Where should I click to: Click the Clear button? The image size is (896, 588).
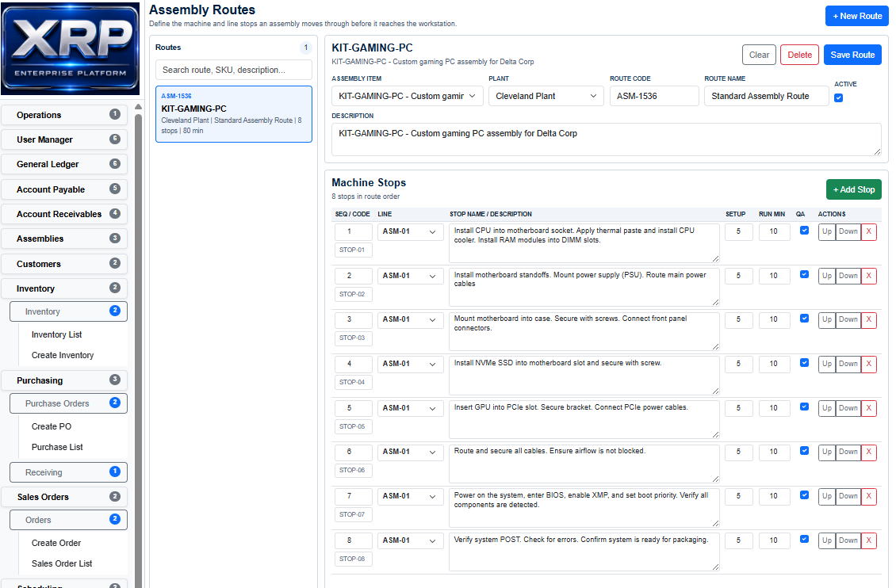coord(759,55)
